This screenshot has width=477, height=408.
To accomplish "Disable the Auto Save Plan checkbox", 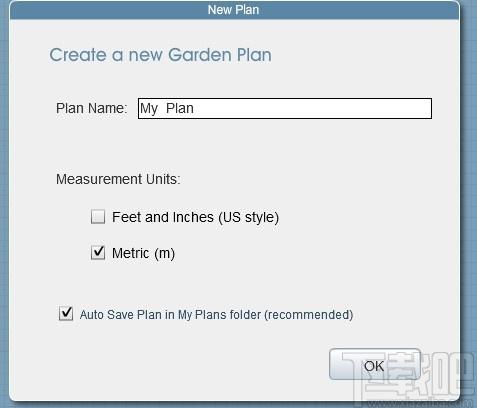I will 66,314.
